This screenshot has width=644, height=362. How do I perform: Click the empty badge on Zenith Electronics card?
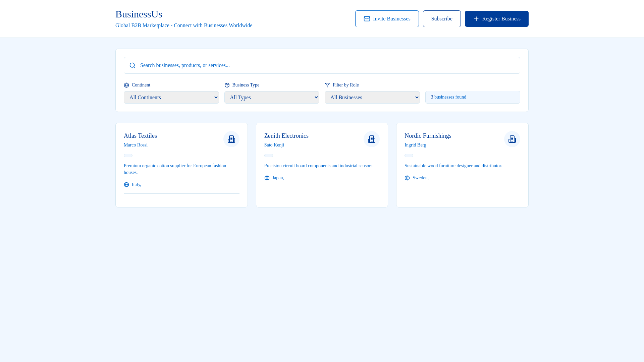[269, 156]
